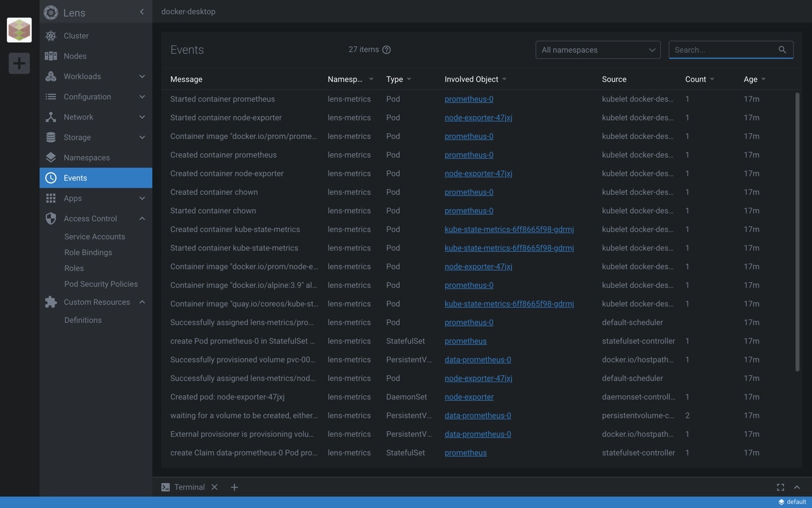This screenshot has height=508, width=812.
Task: Click the Message column header
Action: pyautogui.click(x=186, y=79)
